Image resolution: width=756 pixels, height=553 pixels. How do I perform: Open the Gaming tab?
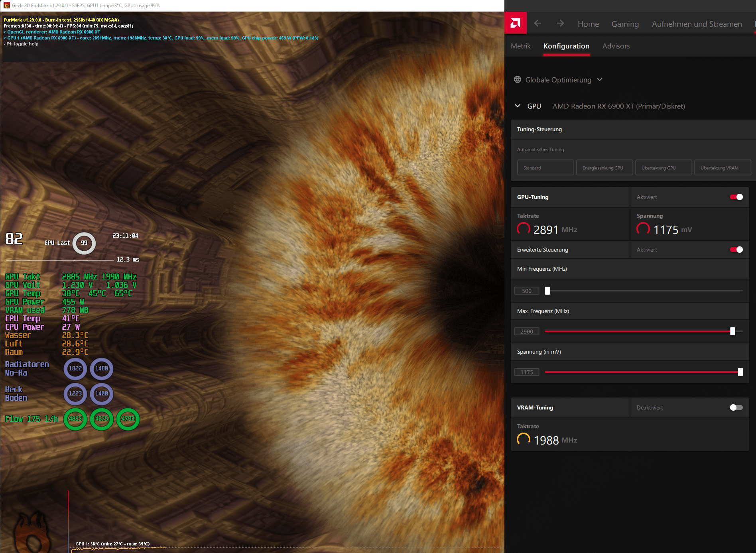click(x=625, y=24)
